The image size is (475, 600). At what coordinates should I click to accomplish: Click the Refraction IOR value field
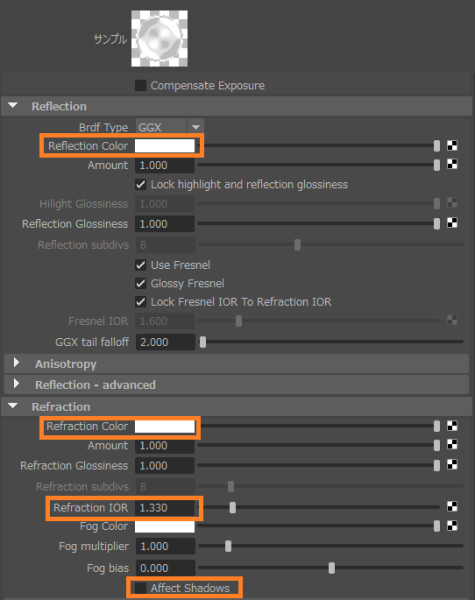click(x=165, y=508)
